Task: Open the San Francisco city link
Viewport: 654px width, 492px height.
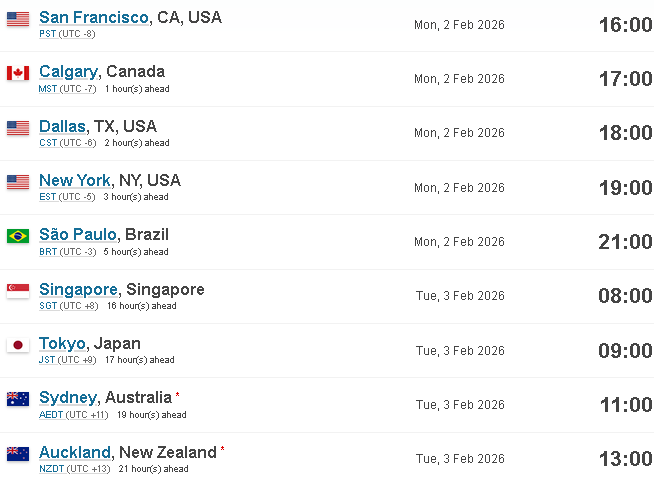Action: (94, 18)
